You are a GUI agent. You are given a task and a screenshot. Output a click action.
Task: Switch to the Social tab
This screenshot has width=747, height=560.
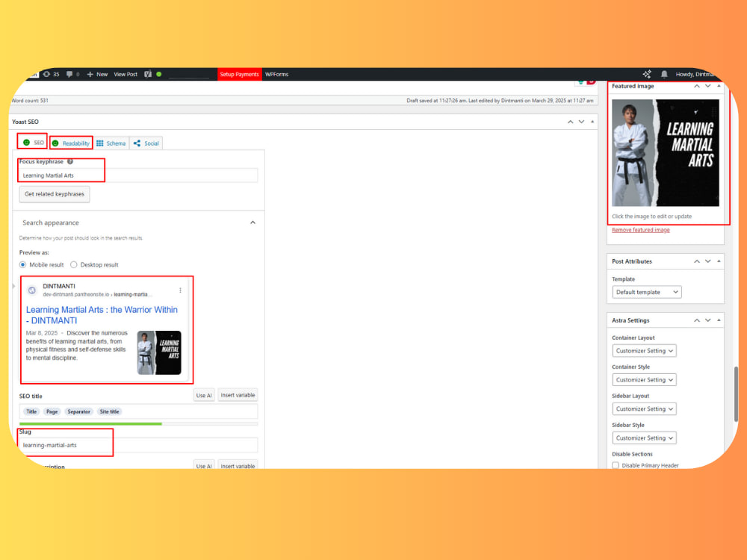tap(146, 143)
